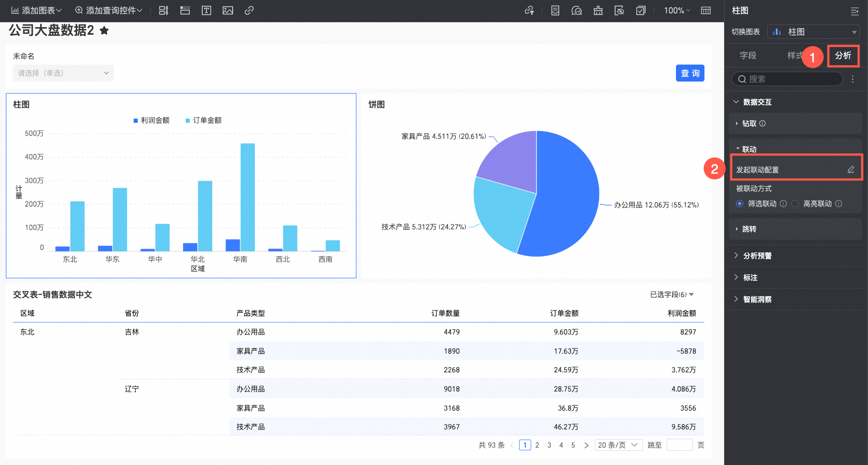The width and height of the screenshot is (868, 465).
Task: Click the previous page arrow in pagination
Action: [x=512, y=445]
